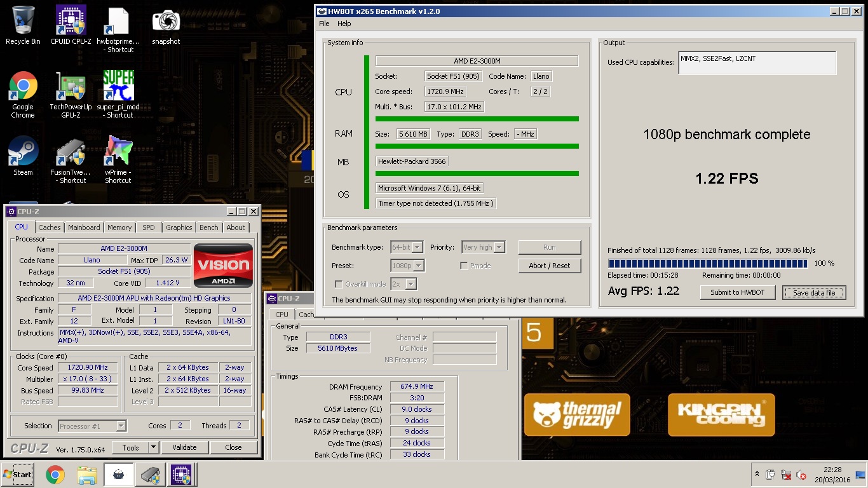Image resolution: width=868 pixels, height=488 pixels.
Task: Open the File menu in HWBOT x265
Action: point(324,24)
